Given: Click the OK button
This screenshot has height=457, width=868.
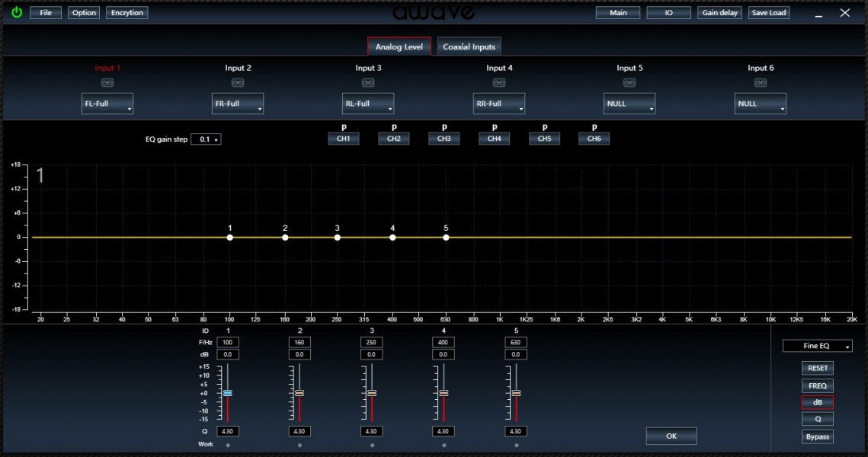Looking at the screenshot, I should click(671, 436).
